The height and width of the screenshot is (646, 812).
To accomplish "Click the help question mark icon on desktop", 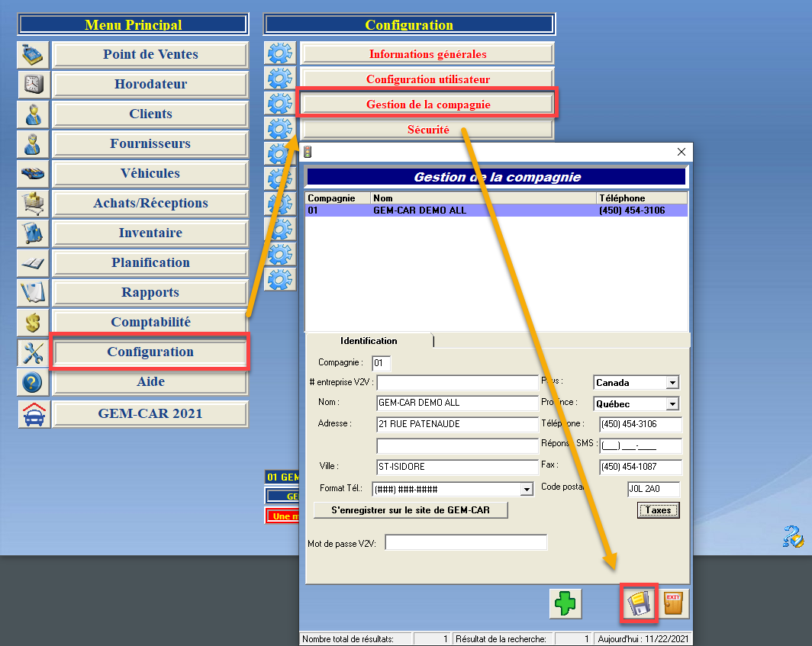I will 793,536.
